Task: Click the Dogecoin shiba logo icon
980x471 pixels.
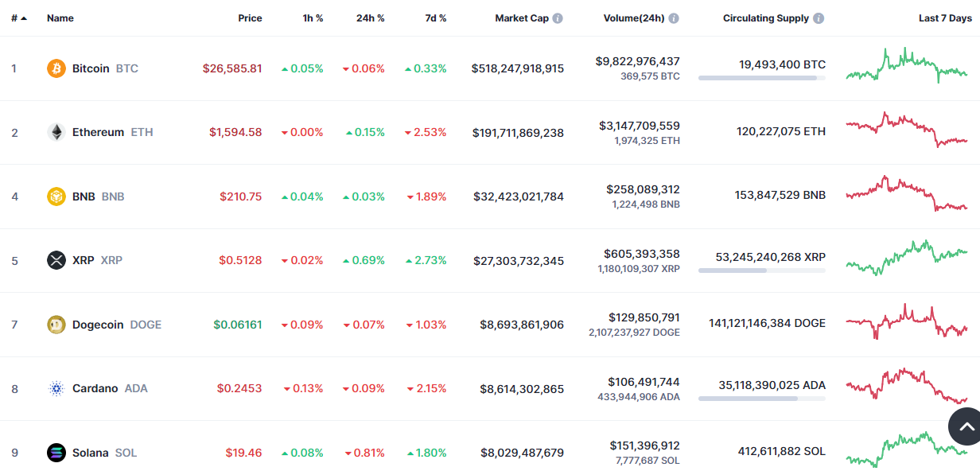Action: click(x=56, y=325)
